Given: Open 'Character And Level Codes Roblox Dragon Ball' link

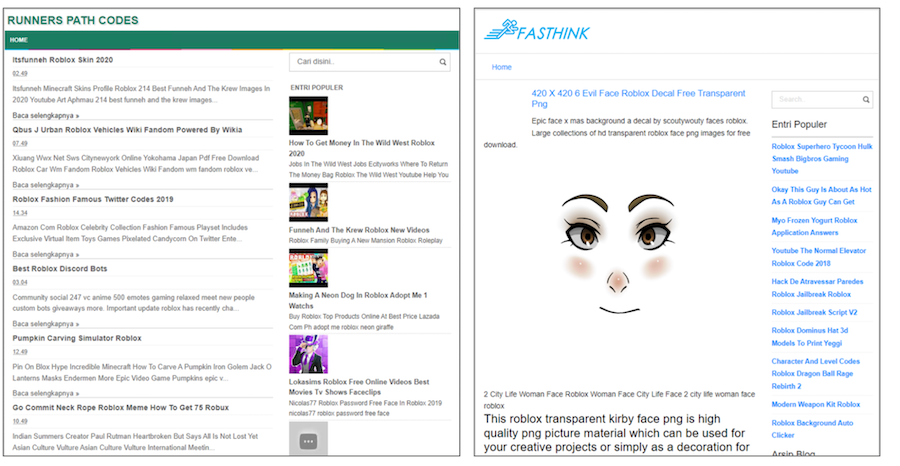Looking at the screenshot, I should tap(816, 374).
